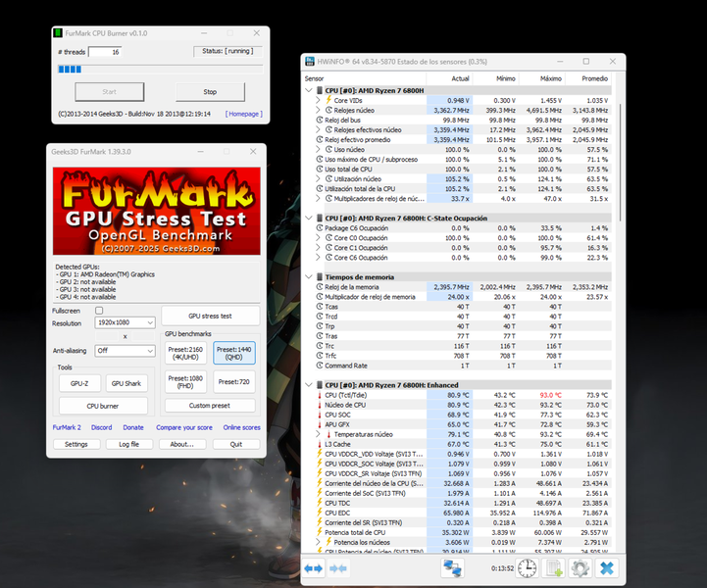
Task: Stop the CPU burner test
Action: pyautogui.click(x=210, y=92)
